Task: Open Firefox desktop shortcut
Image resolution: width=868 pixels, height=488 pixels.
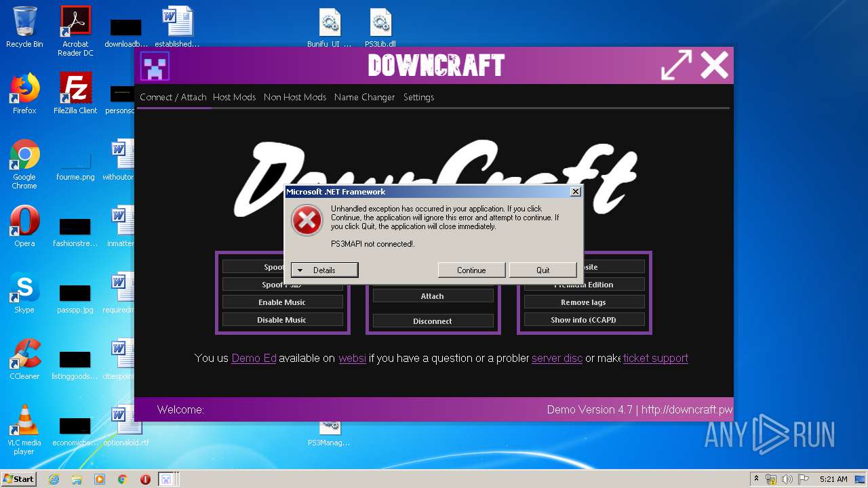Action: (x=24, y=94)
